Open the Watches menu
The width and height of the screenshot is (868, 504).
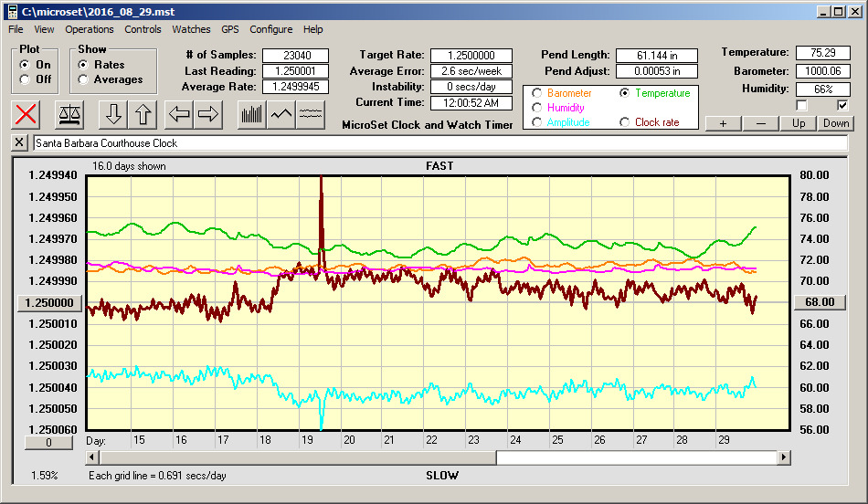click(x=191, y=29)
